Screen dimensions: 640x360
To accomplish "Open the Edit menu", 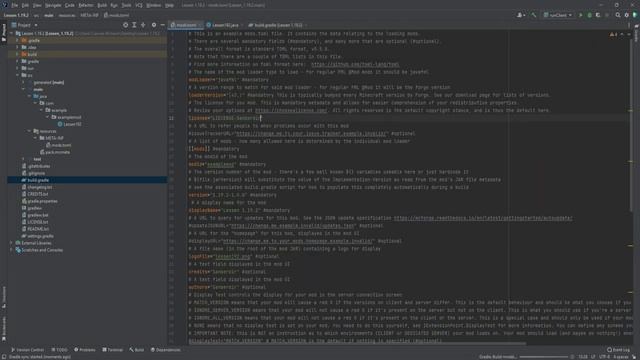I will (25, 5).
